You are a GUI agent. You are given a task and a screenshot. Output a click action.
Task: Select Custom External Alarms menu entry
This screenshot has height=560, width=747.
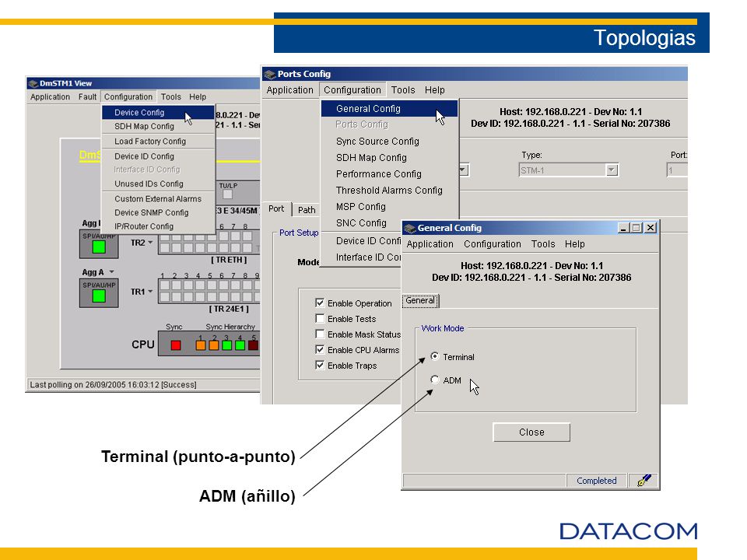[158, 199]
